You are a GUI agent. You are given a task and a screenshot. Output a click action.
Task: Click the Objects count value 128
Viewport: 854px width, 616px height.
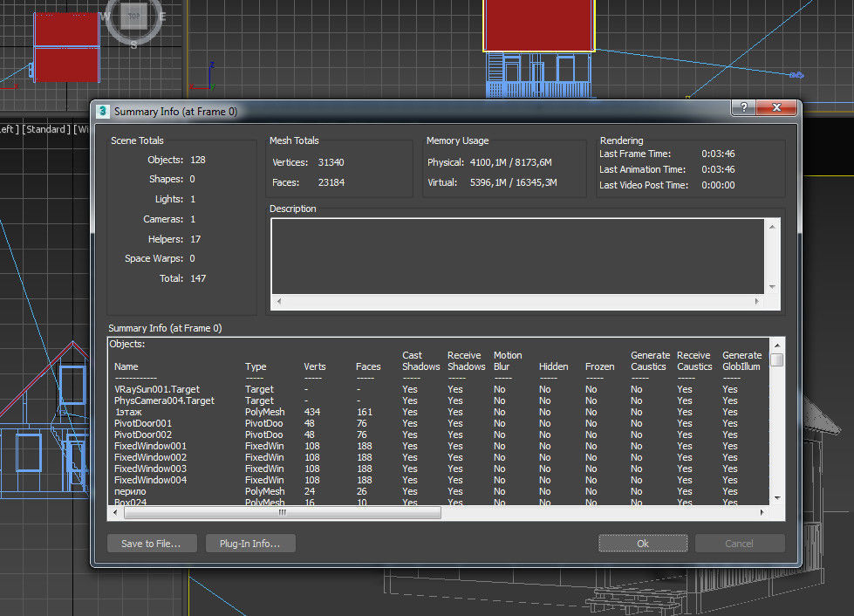pos(198,161)
